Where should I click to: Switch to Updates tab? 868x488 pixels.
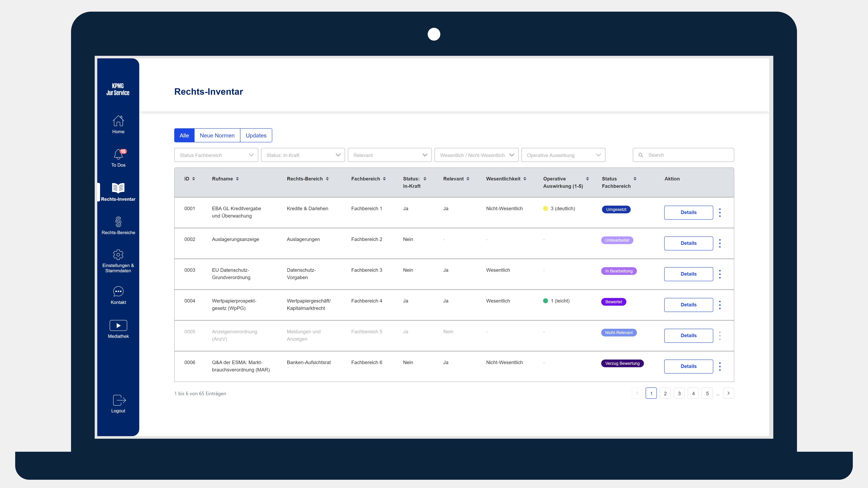point(256,135)
